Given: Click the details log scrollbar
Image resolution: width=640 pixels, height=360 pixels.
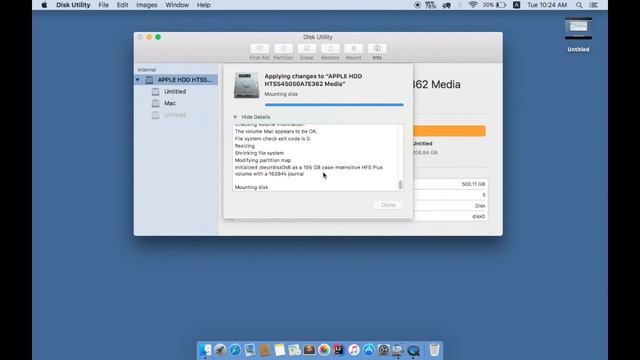Looking at the screenshot, I should coord(400,185).
